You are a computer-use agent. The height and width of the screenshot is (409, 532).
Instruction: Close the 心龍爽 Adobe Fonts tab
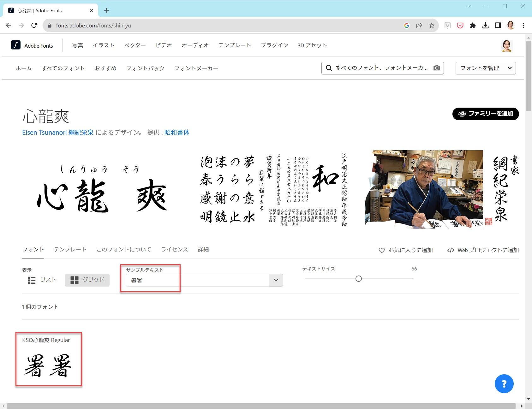[x=92, y=10]
